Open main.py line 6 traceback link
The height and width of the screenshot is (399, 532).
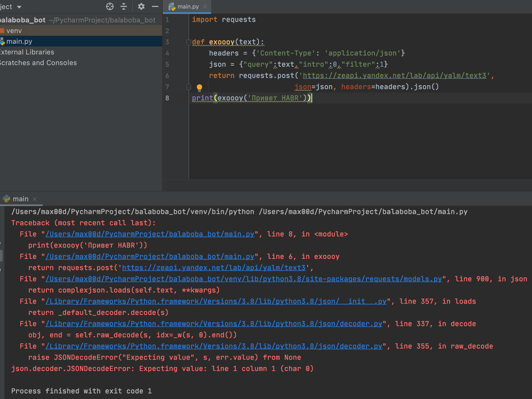click(150, 257)
